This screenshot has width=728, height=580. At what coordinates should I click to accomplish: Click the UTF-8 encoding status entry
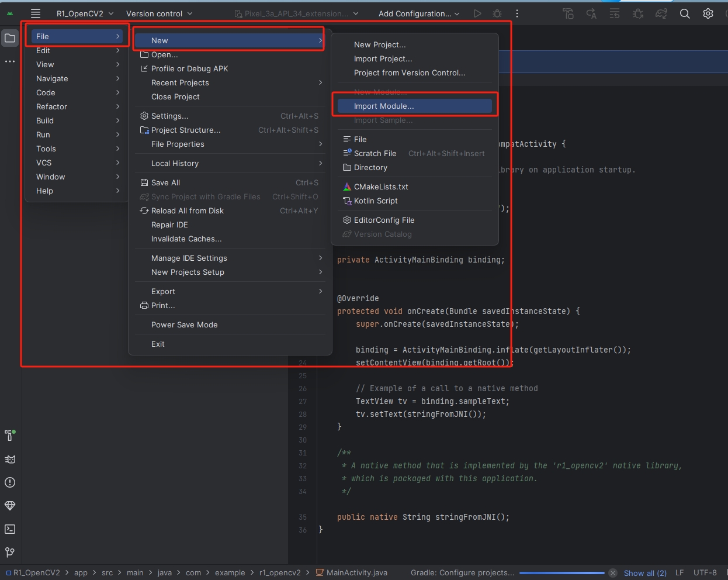coord(705,573)
